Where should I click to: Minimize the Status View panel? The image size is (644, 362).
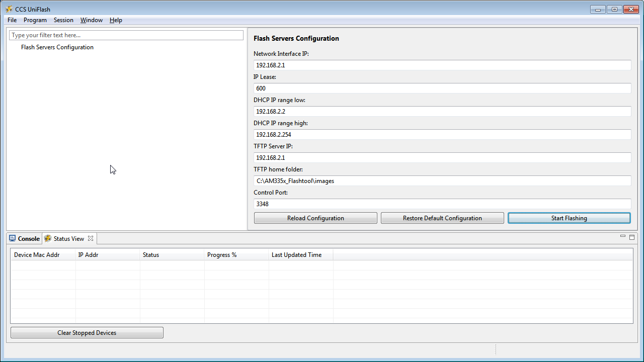[x=623, y=236]
